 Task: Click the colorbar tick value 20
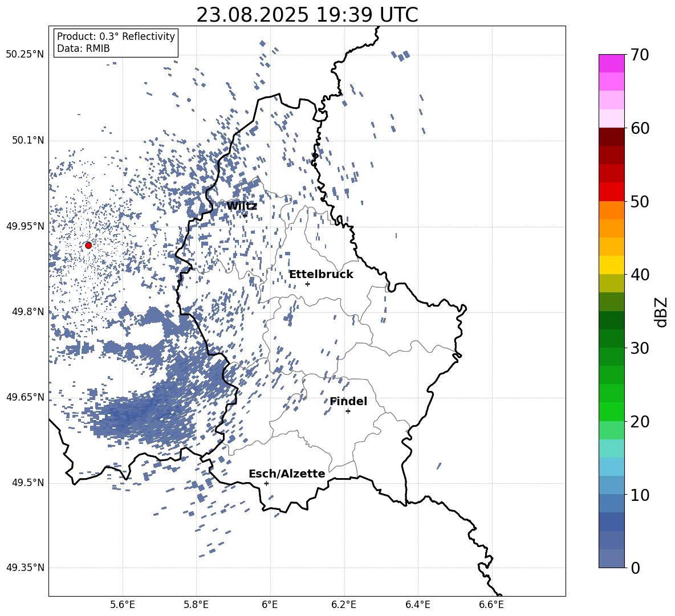(x=640, y=421)
